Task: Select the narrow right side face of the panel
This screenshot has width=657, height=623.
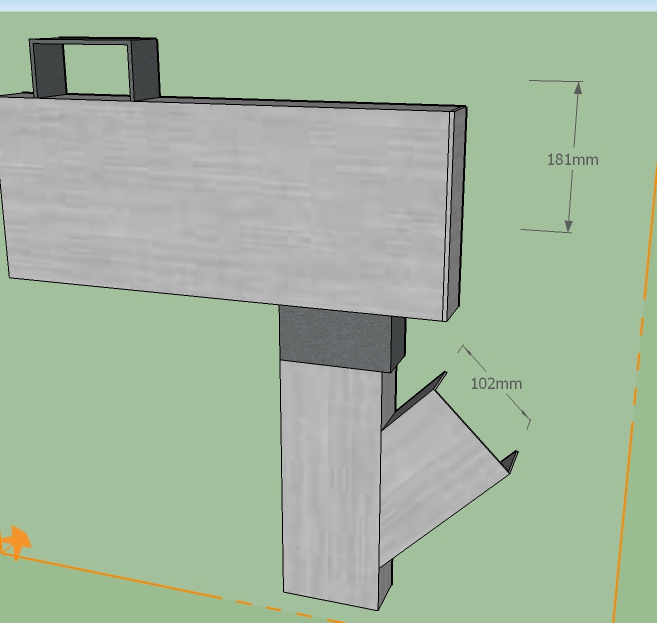Action: (x=457, y=215)
